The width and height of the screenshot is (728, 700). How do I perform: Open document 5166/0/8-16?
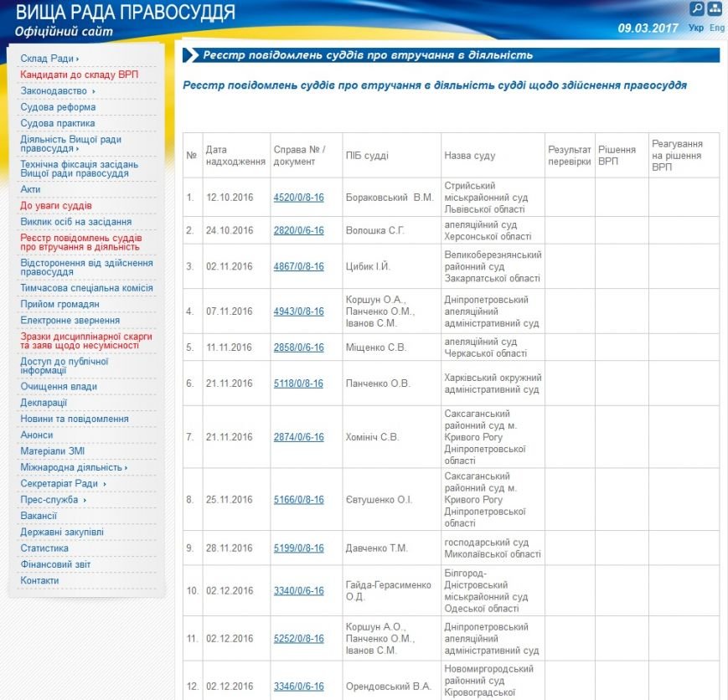point(298,500)
